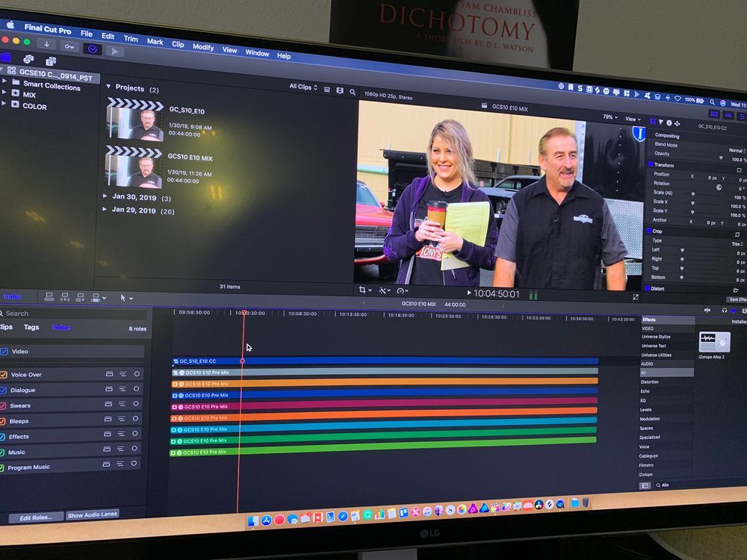Open the File menu
Image resolution: width=747 pixels, height=560 pixels.
pos(86,34)
